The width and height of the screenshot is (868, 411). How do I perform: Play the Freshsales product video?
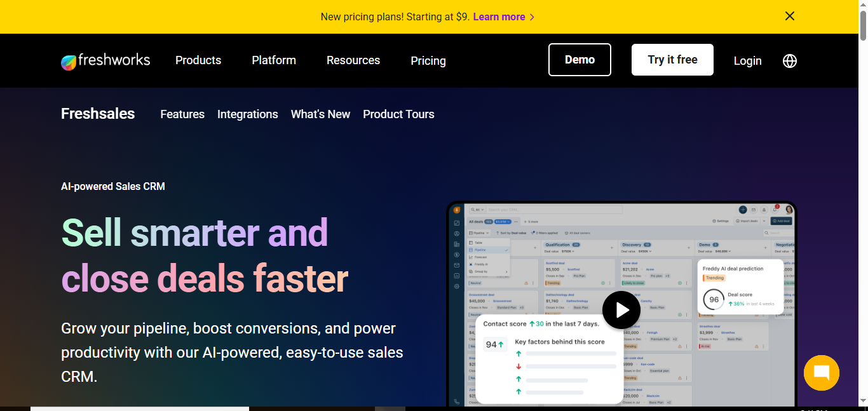[x=621, y=310]
